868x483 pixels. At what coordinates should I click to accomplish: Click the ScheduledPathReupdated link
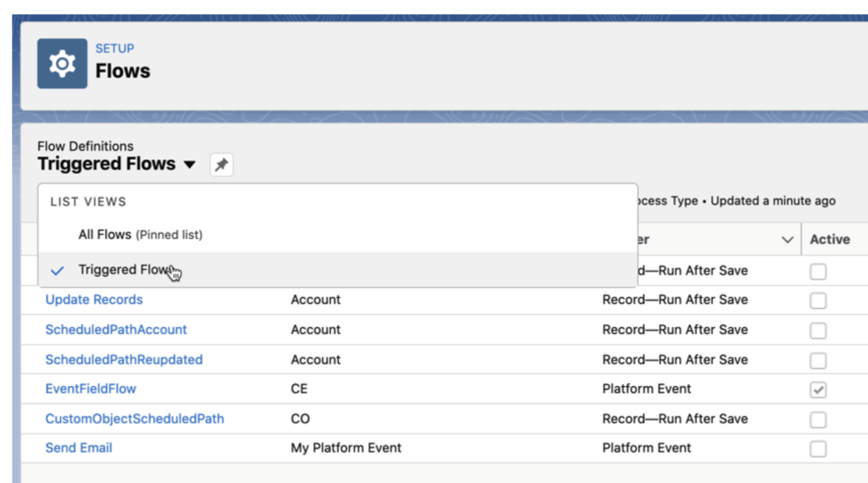(x=124, y=360)
